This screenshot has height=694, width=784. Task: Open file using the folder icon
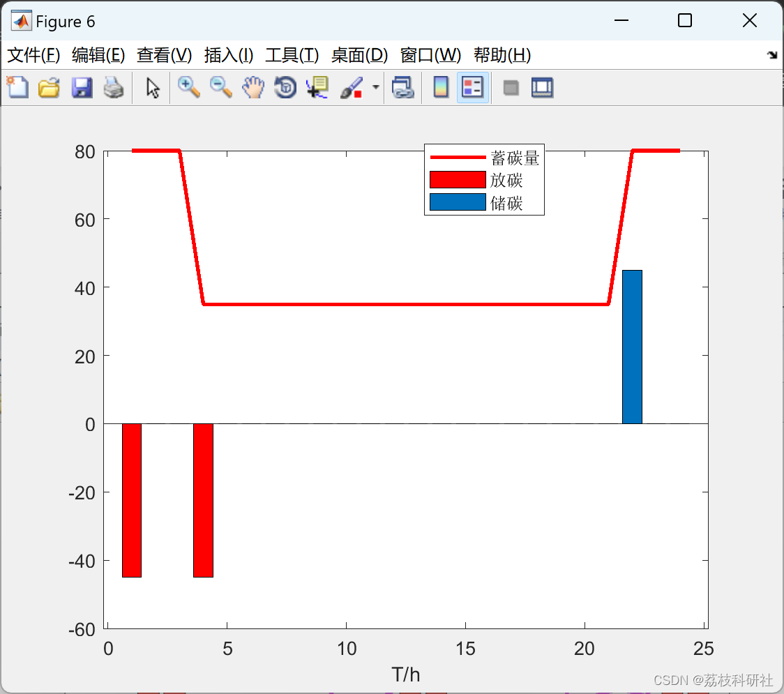click(49, 87)
